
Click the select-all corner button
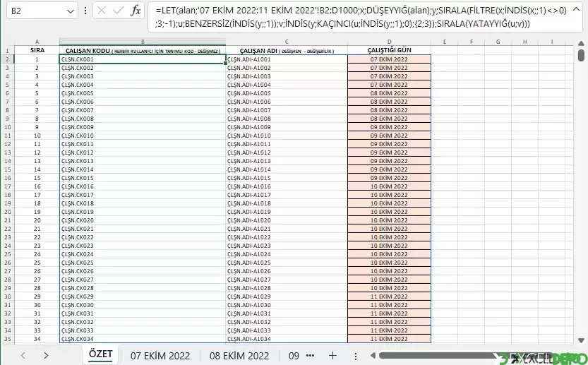click(8, 42)
